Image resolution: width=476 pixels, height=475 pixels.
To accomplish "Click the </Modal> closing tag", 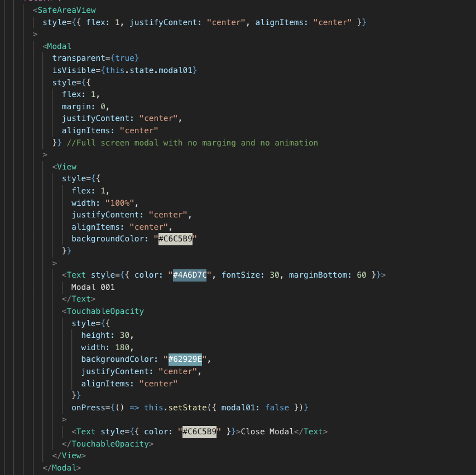I will pyautogui.click(x=61, y=468).
